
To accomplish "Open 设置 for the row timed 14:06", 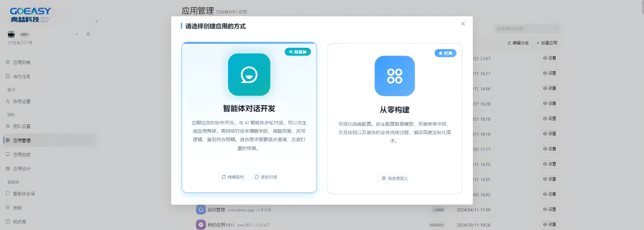I will pos(550,88).
